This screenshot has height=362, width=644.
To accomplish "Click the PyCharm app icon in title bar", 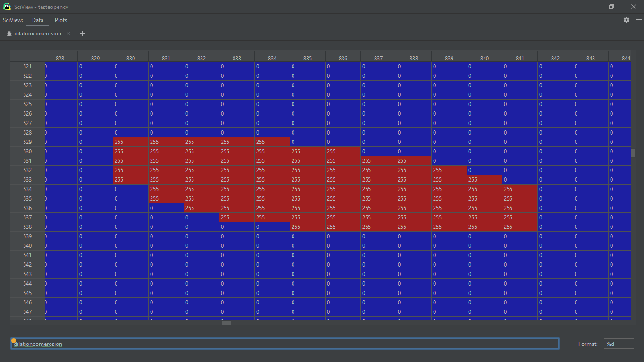I will click(x=7, y=7).
